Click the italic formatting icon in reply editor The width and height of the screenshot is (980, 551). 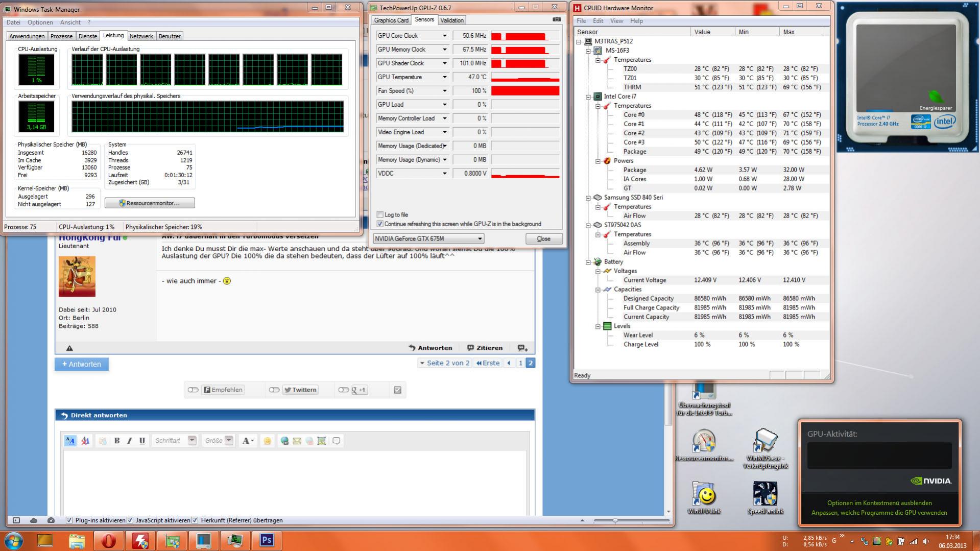coord(129,441)
